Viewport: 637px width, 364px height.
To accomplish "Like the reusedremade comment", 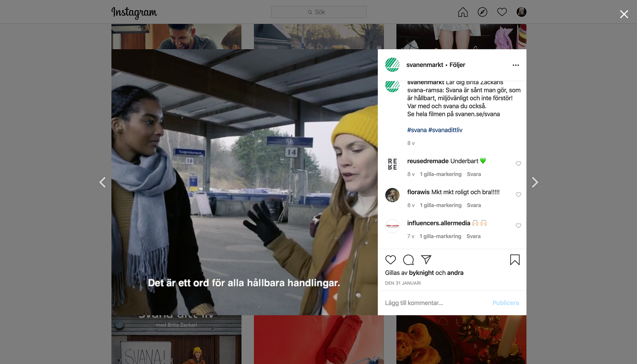I will (x=518, y=163).
